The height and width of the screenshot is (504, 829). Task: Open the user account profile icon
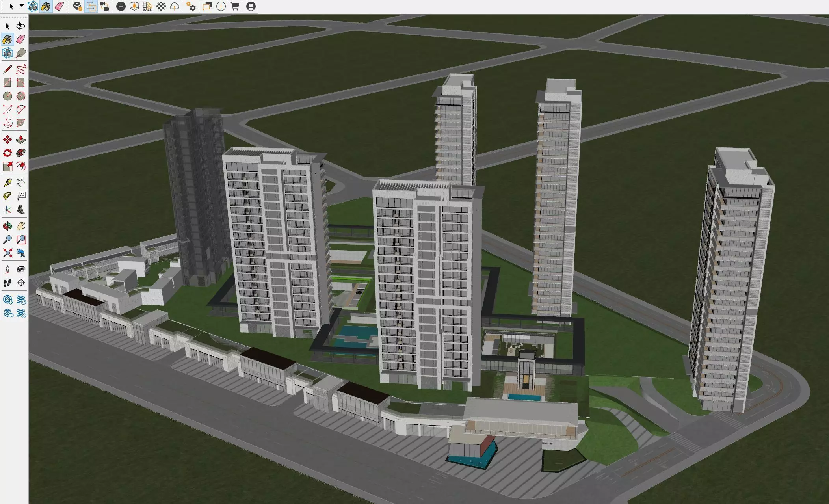[x=251, y=6]
